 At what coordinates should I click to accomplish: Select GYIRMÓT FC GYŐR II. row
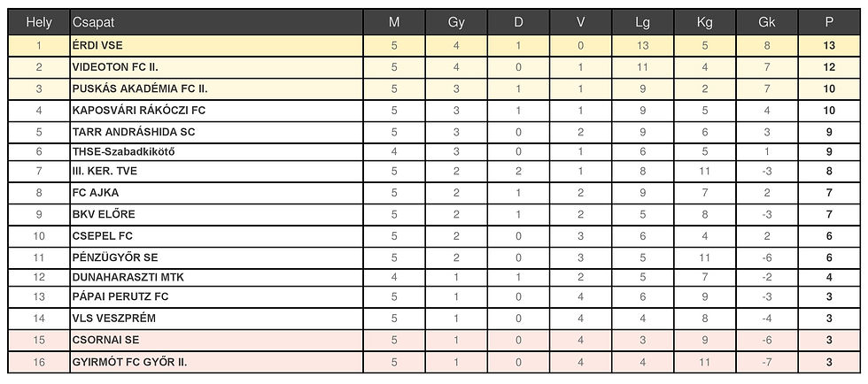129,362
